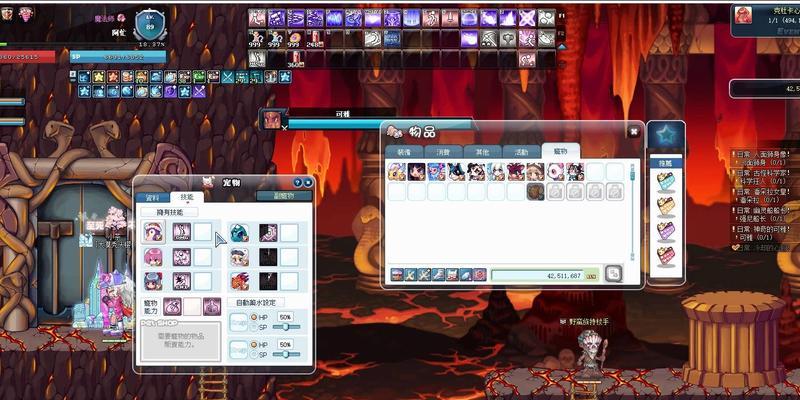The width and height of the screenshot is (800, 400).
Task: Open the 技能 tab in pet window
Action: 187,197
